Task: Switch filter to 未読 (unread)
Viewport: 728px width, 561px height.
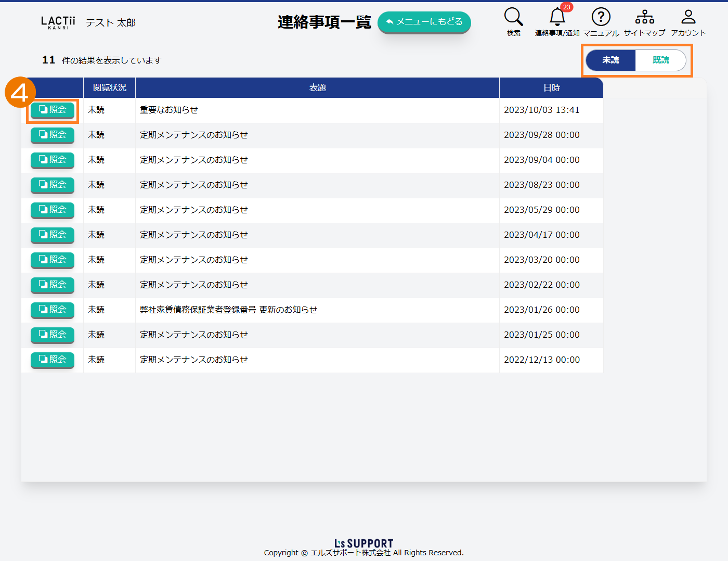Action: (610, 60)
